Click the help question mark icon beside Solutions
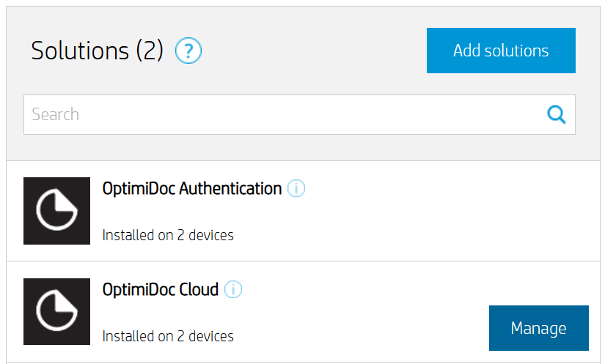605x364 pixels. point(188,51)
